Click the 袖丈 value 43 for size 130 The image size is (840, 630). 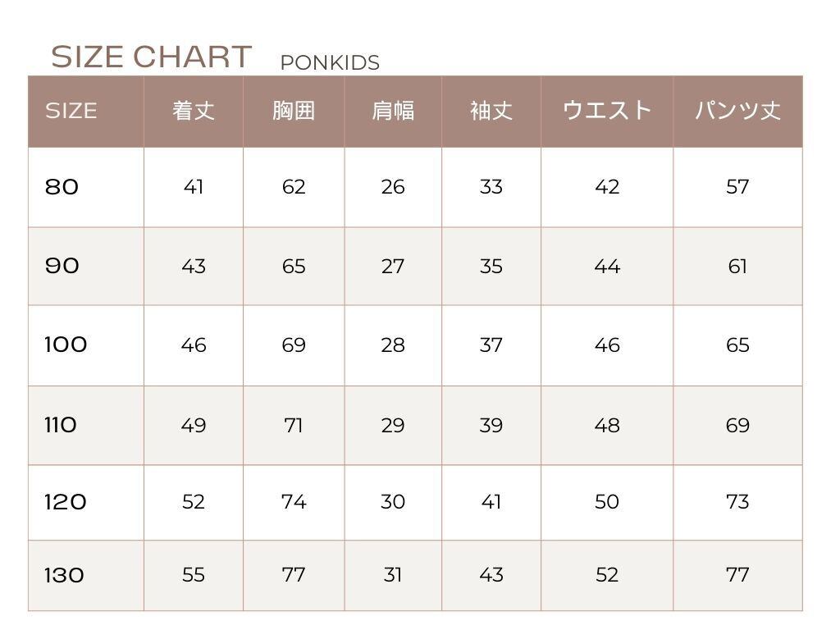pos(491,575)
